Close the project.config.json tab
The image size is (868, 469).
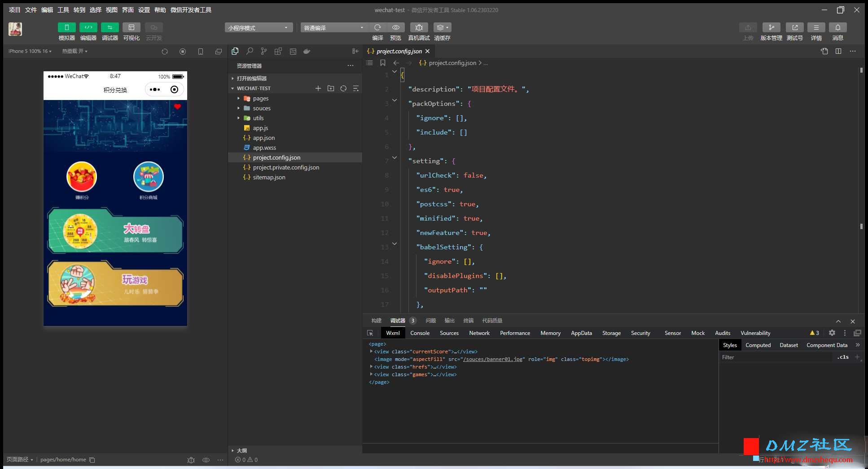click(428, 51)
